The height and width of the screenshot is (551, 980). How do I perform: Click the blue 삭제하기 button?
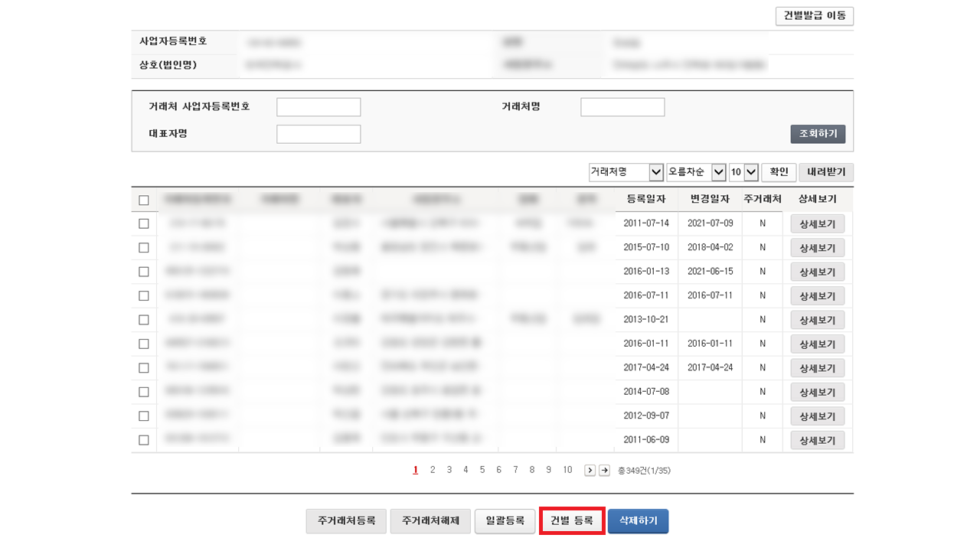point(639,521)
